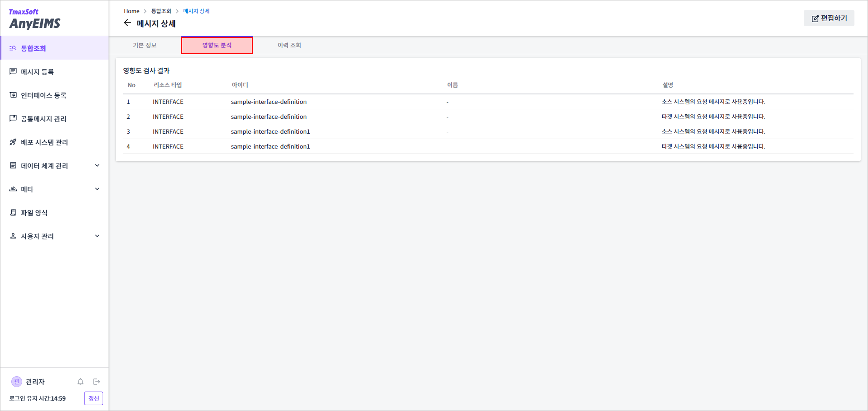This screenshot has width=868, height=411.
Task: Click the 메시지 등록 message icon
Action: [x=13, y=71]
